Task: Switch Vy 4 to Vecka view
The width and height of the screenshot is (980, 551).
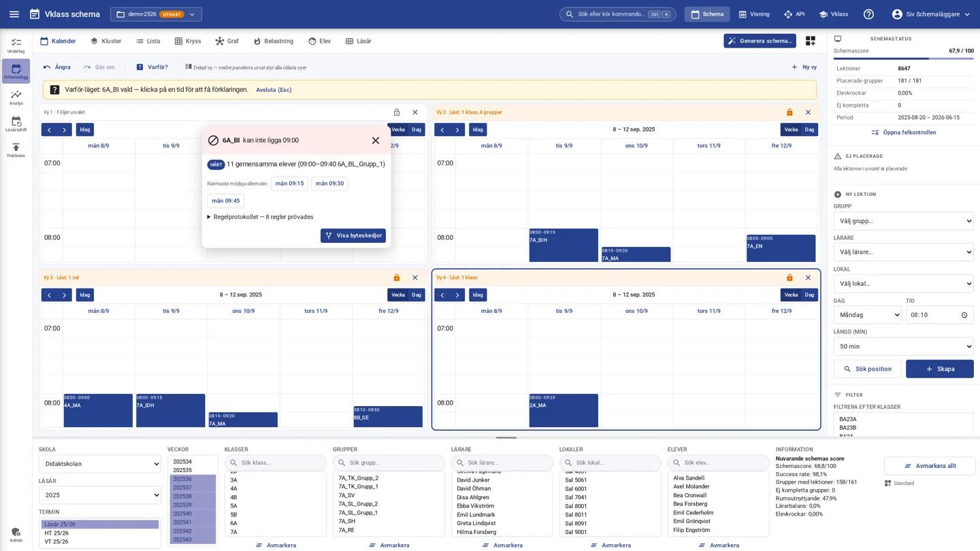Action: [x=791, y=295]
